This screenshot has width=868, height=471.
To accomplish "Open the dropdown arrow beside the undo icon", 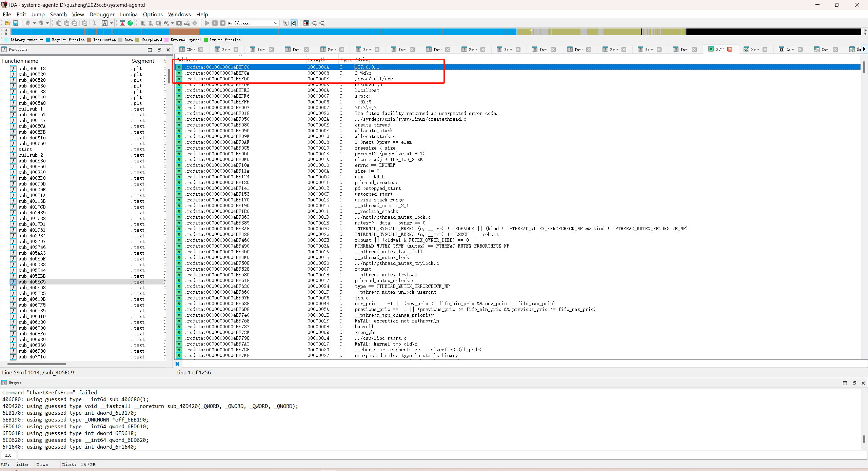I will (35, 23).
